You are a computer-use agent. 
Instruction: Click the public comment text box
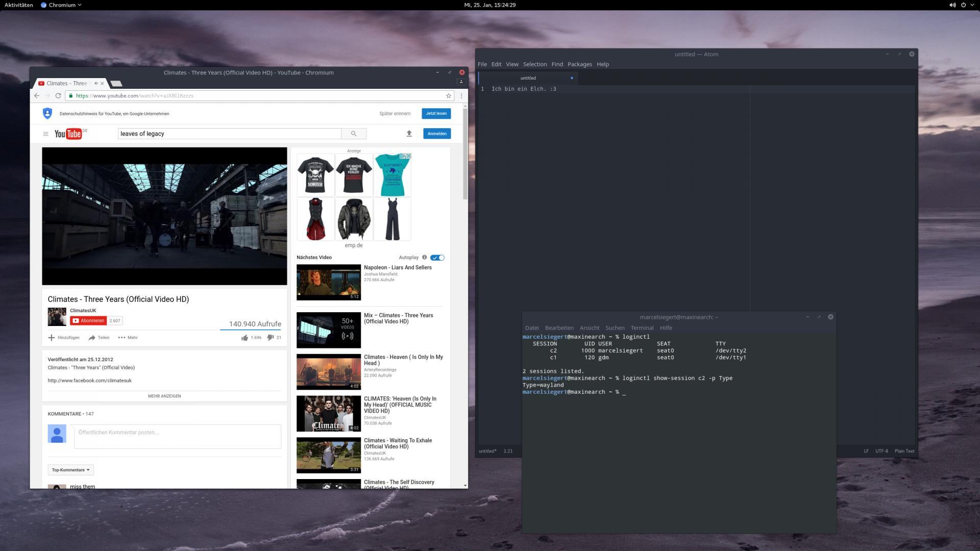[x=177, y=437]
